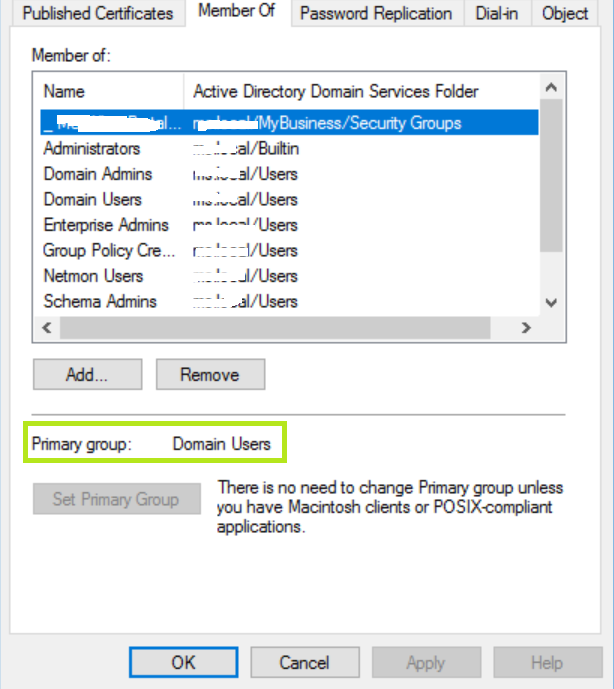Choose the Netmon Users group row

tap(93, 276)
